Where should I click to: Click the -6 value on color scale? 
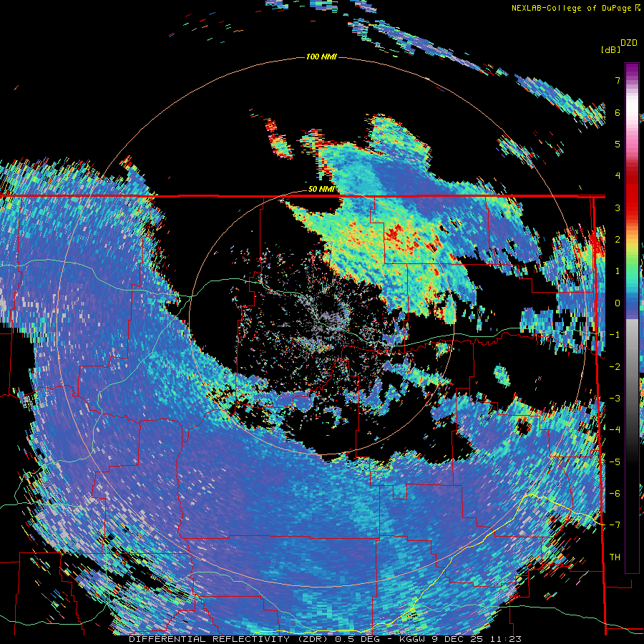615,494
